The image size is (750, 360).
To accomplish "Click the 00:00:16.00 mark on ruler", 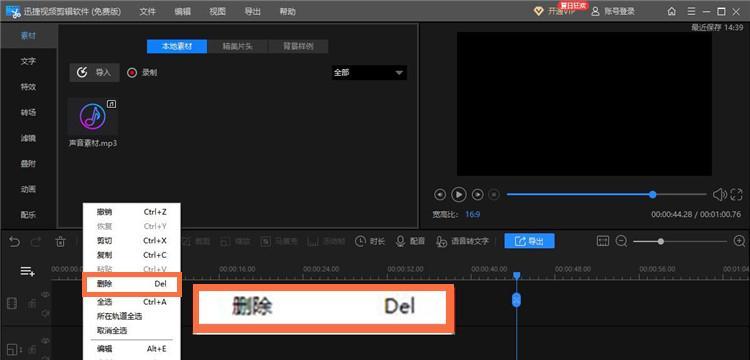I will click(238, 269).
